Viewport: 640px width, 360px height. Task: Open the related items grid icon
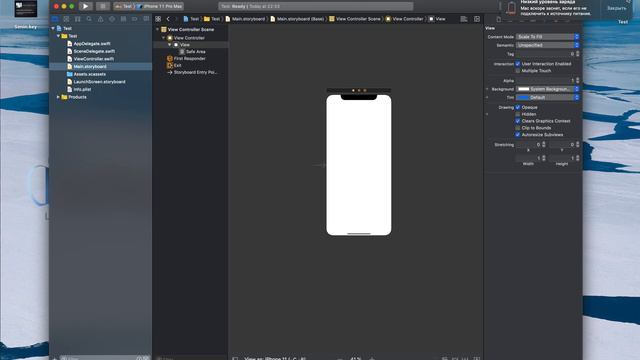(x=158, y=19)
